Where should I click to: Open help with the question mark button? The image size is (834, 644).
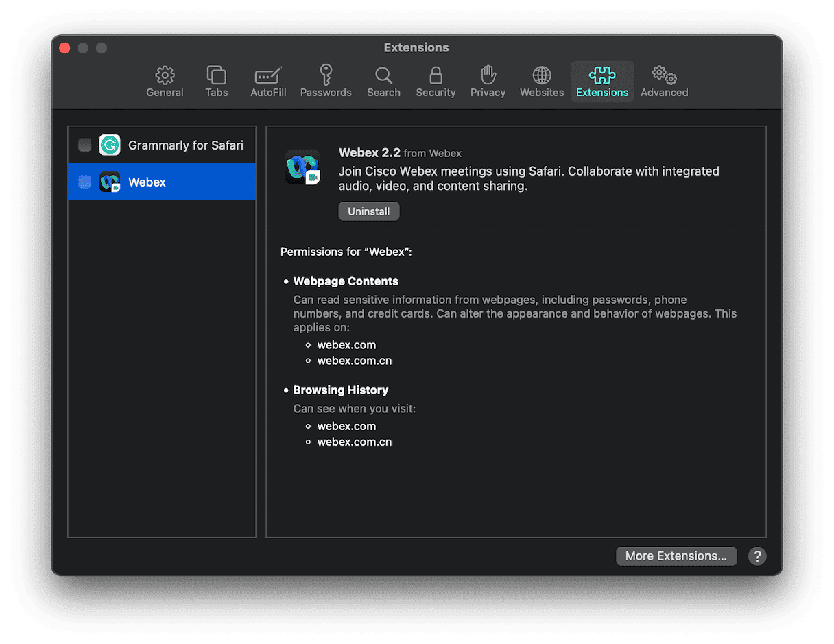[x=757, y=556]
